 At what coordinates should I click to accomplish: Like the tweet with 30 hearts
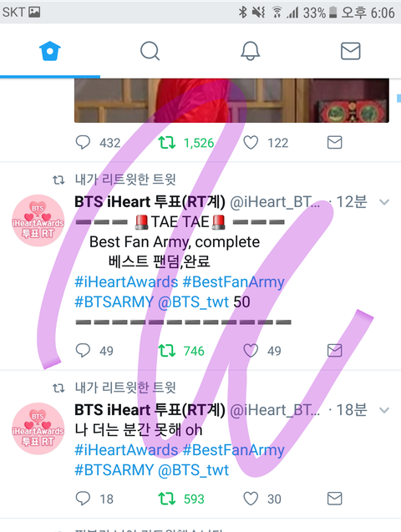point(251,499)
